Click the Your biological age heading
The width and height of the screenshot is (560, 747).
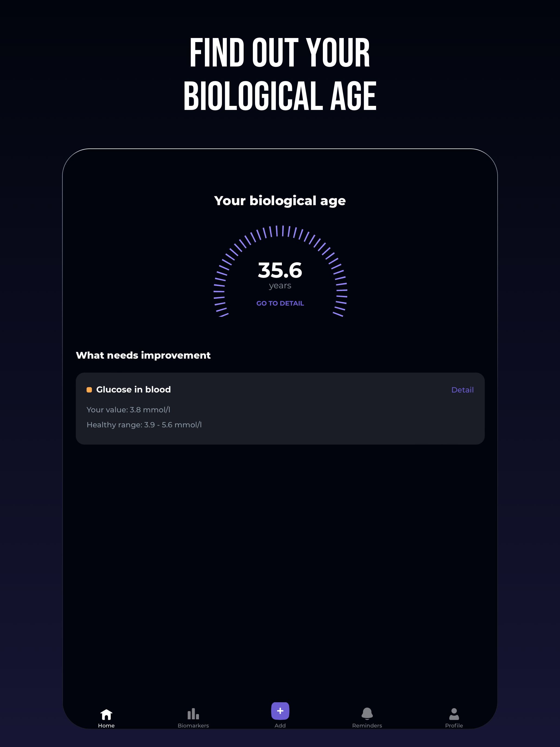coord(280,201)
